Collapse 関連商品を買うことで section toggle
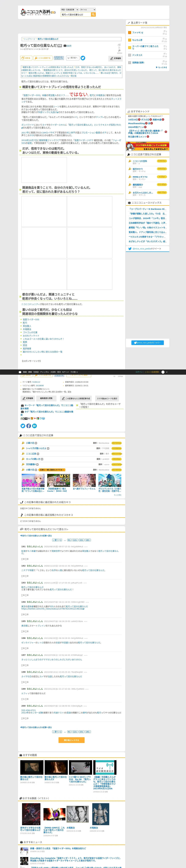 click(20, 190)
